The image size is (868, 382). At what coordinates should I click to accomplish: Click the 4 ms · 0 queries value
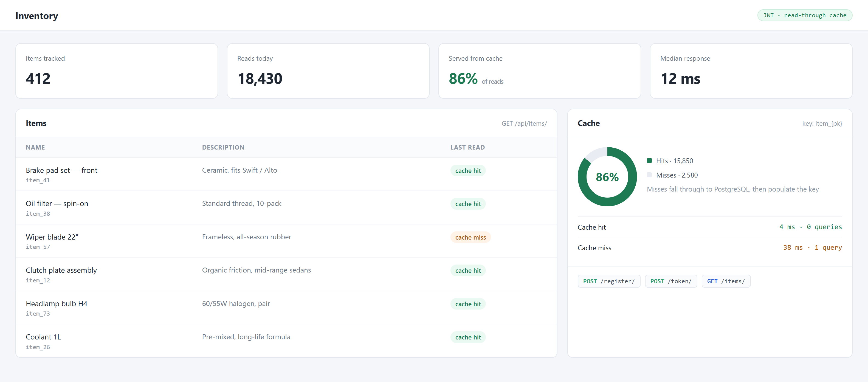coord(810,227)
